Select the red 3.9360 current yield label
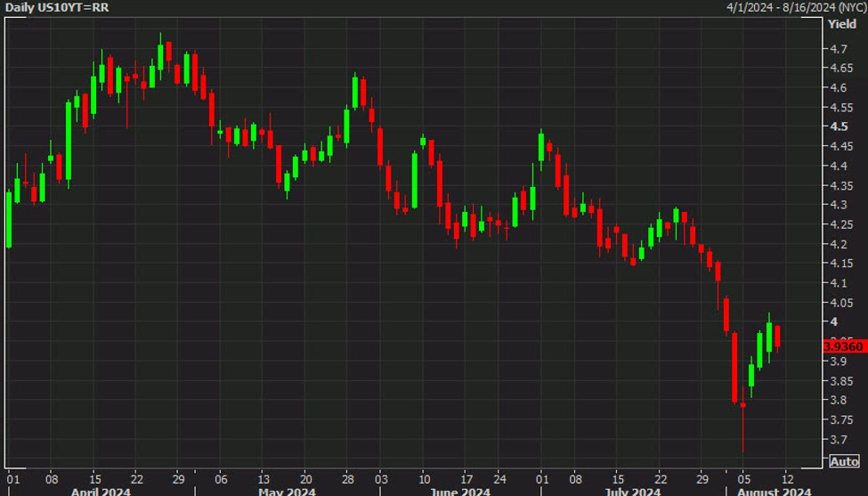 coord(842,346)
